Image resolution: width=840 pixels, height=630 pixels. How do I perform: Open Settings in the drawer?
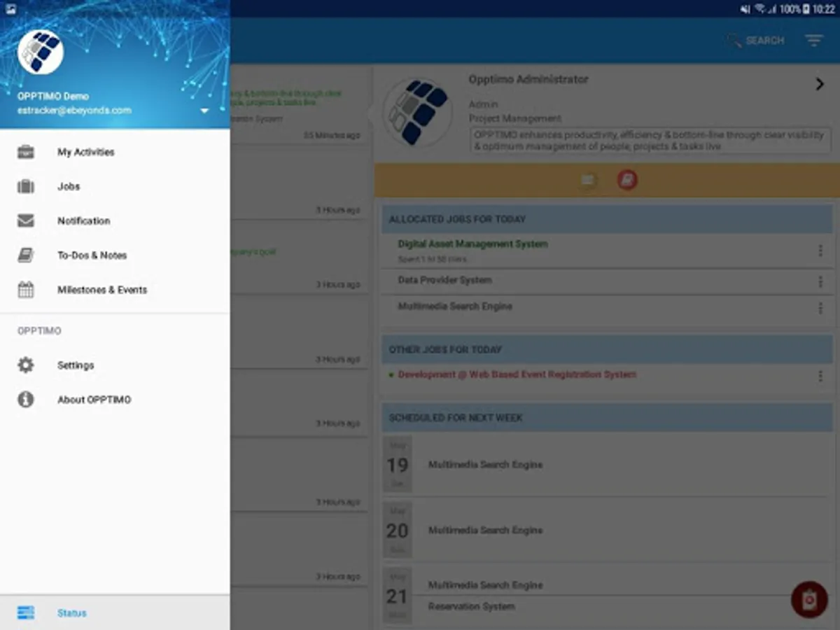point(115,365)
